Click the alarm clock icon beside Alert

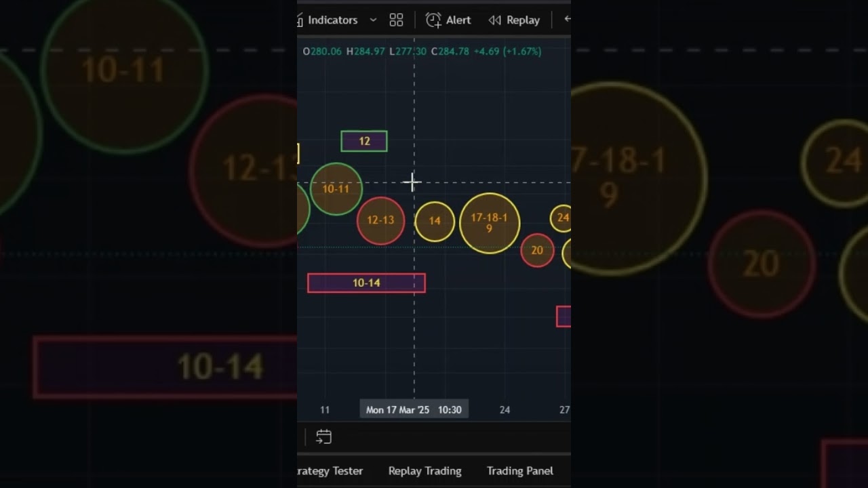point(433,20)
